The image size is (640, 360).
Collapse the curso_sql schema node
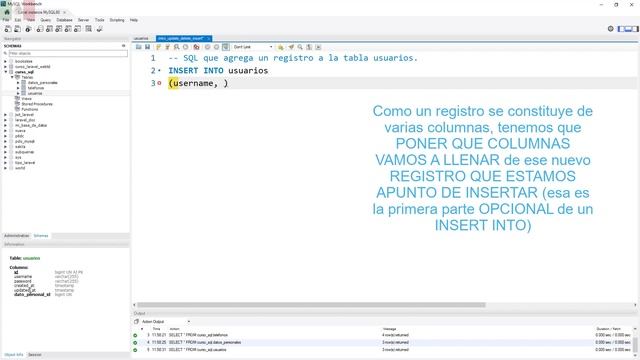(6, 72)
